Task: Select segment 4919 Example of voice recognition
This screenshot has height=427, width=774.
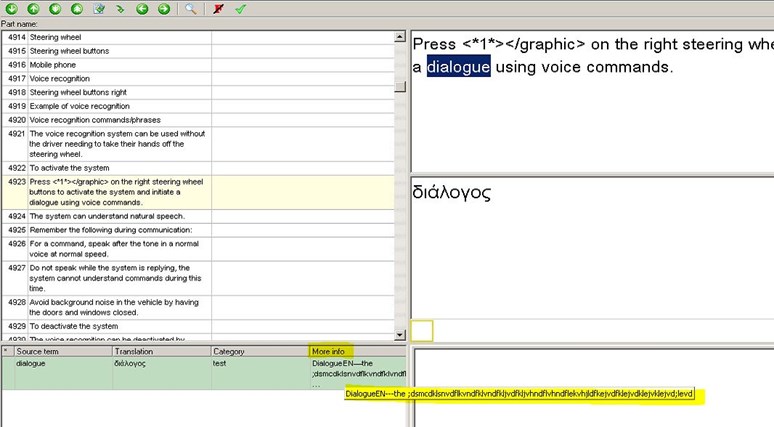Action: tap(197, 106)
